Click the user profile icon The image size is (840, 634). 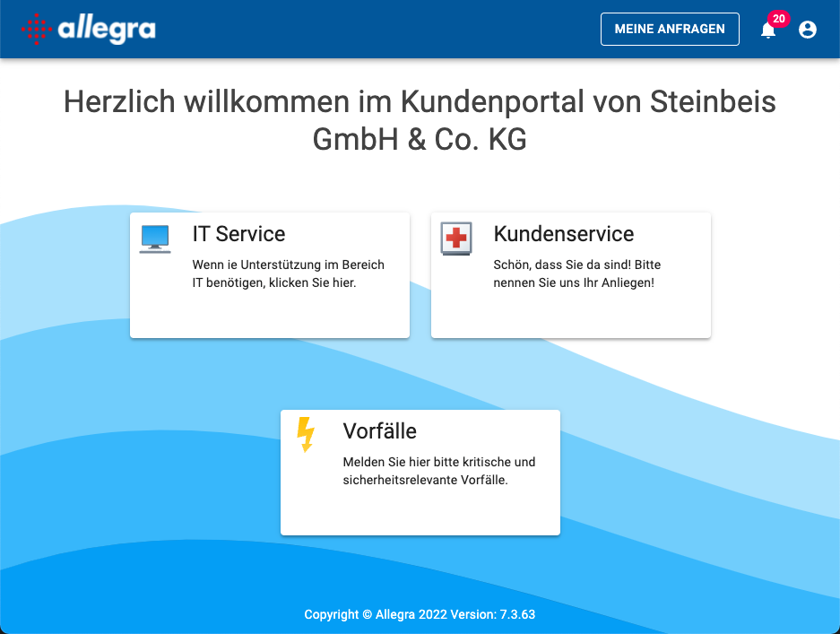[807, 29]
